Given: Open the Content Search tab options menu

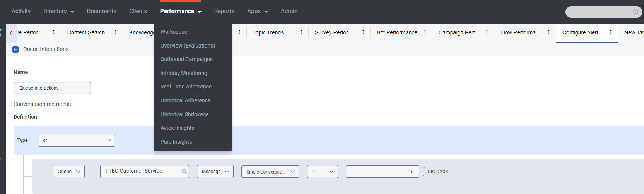Looking at the screenshot, I should pos(116,32).
